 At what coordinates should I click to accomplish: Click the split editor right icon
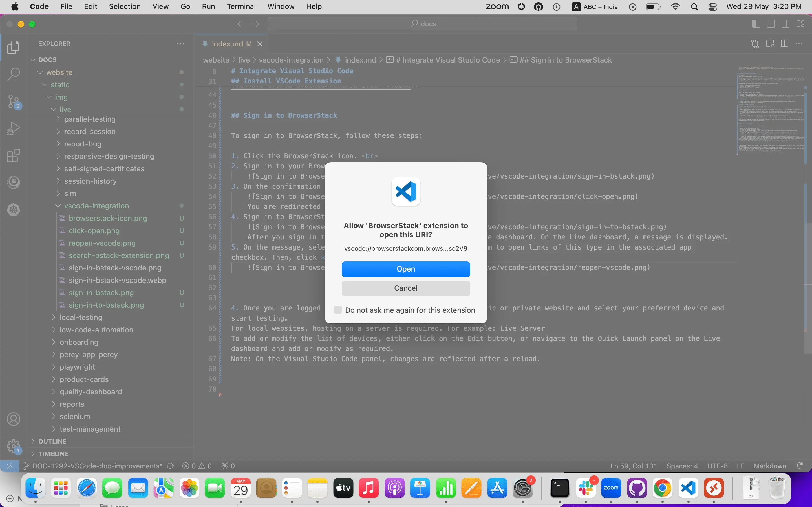pos(784,44)
